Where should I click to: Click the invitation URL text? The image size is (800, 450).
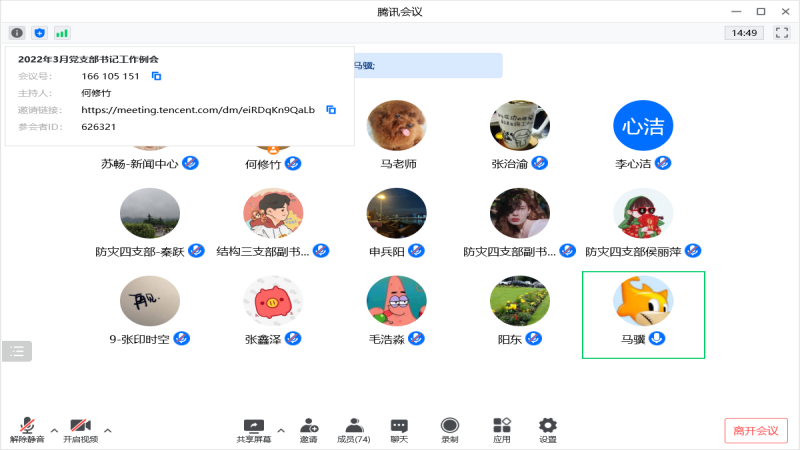[198, 110]
